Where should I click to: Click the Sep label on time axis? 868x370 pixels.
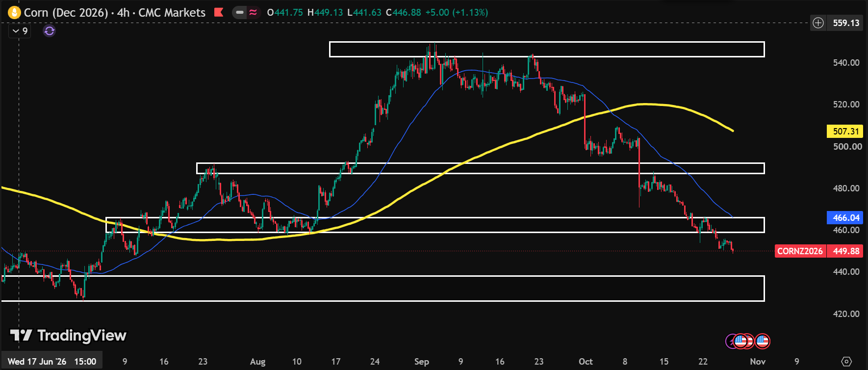pos(422,362)
